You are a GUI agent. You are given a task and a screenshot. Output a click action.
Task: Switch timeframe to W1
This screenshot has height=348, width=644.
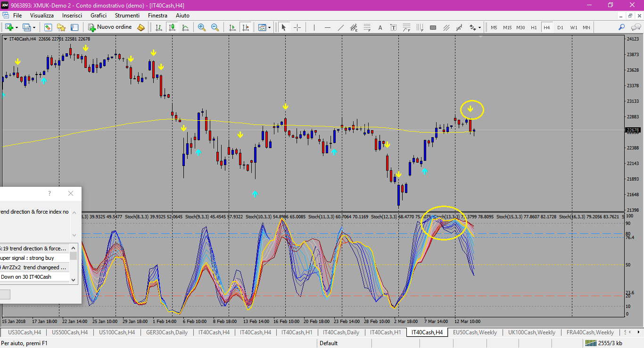pos(573,27)
